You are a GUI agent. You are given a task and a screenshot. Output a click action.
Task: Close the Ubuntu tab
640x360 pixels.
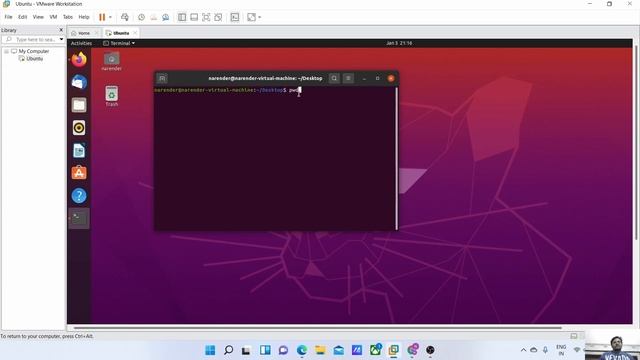[135, 33]
